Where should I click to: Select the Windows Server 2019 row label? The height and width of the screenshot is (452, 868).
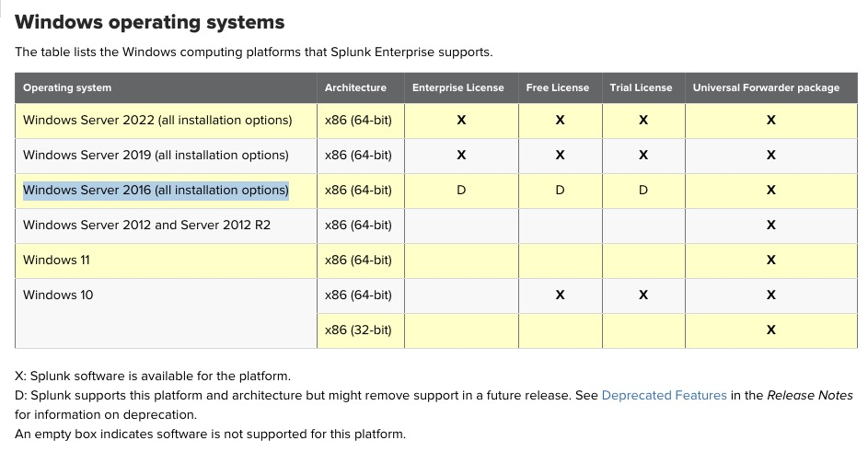click(156, 155)
